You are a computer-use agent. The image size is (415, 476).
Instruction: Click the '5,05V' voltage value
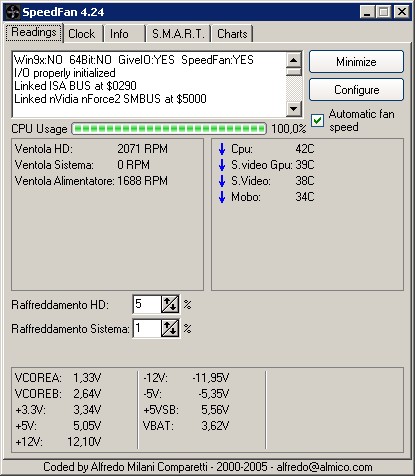coord(87,426)
